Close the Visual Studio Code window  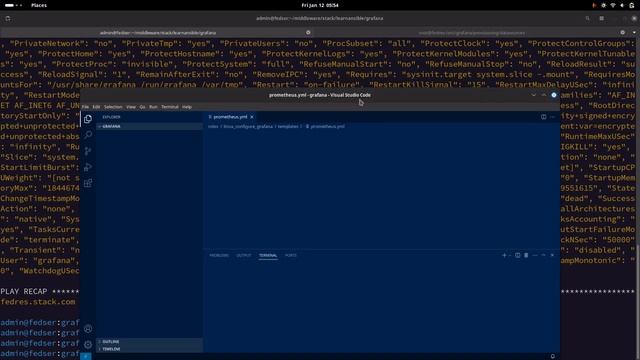(554, 95)
